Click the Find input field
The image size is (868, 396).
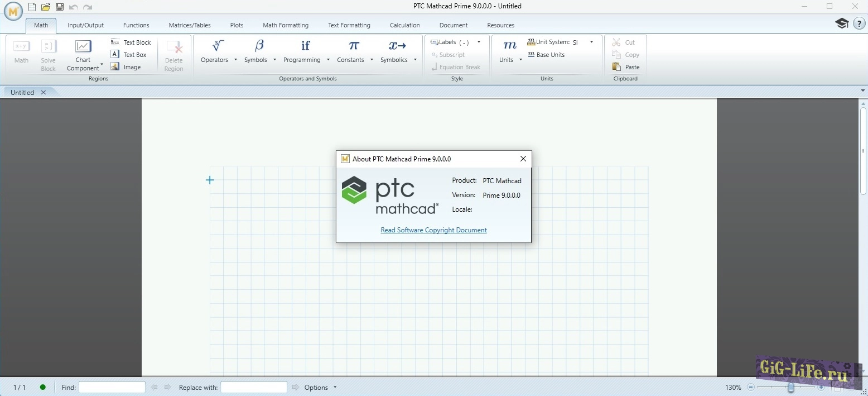112,388
